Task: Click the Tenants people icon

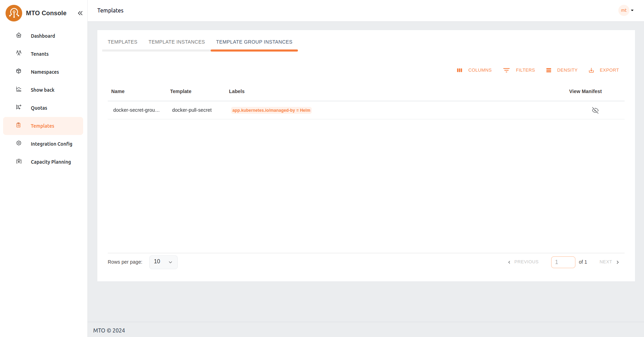Action: [19, 53]
